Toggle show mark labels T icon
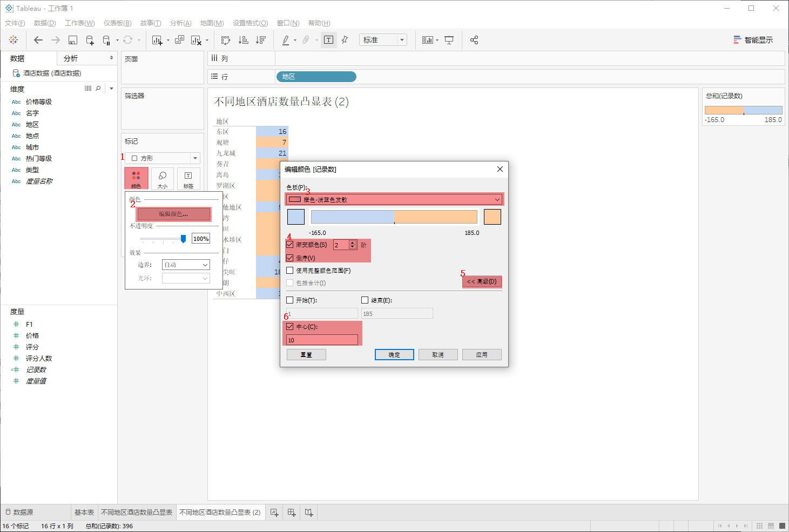 pyautogui.click(x=328, y=40)
